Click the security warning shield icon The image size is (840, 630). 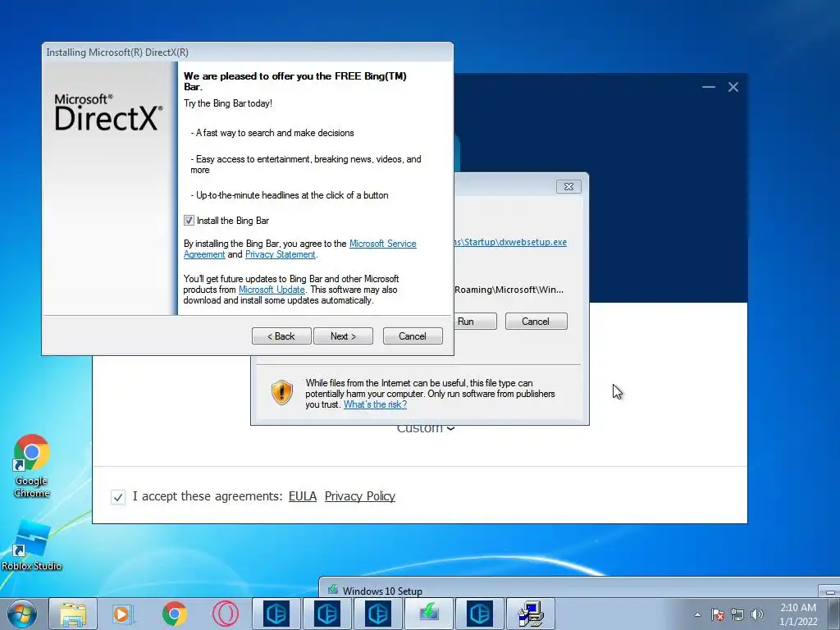[282, 392]
